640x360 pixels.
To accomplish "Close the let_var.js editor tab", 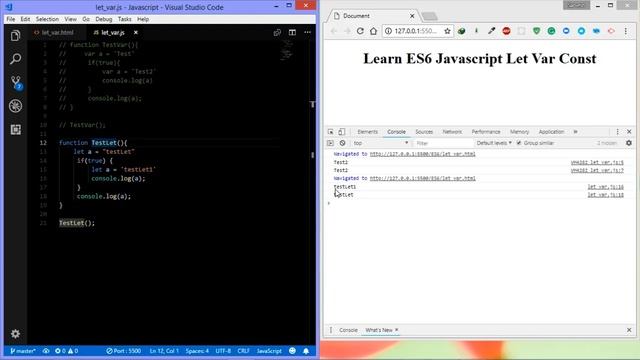I will point(136,32).
